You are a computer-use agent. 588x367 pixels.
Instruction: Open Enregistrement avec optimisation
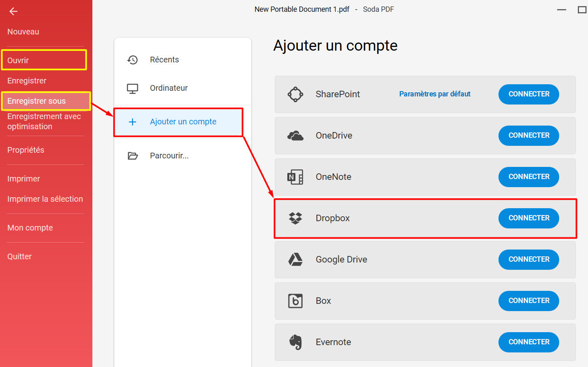point(44,122)
